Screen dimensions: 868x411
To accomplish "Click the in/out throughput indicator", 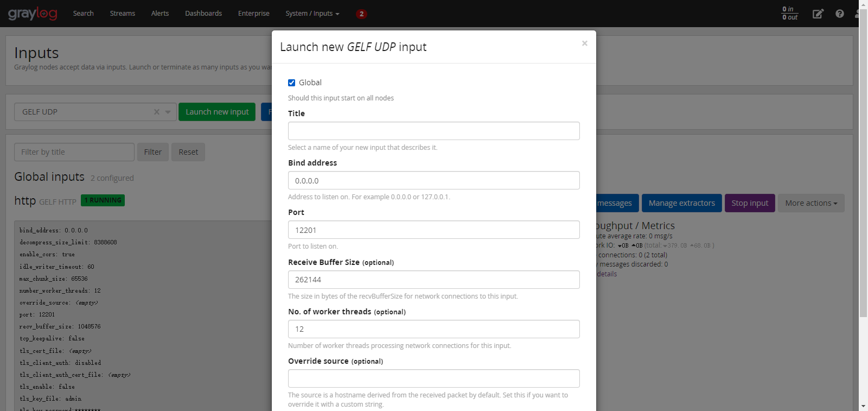I will pyautogui.click(x=790, y=14).
